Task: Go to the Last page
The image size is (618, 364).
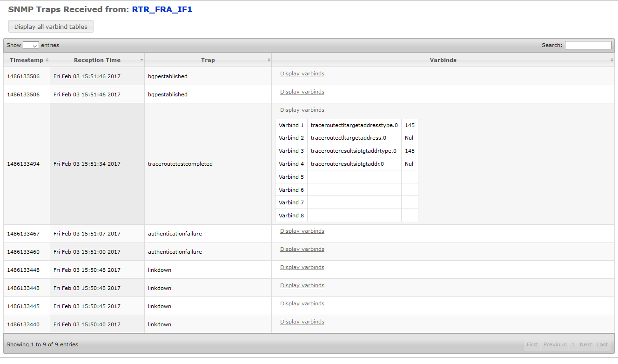Action: (x=602, y=344)
